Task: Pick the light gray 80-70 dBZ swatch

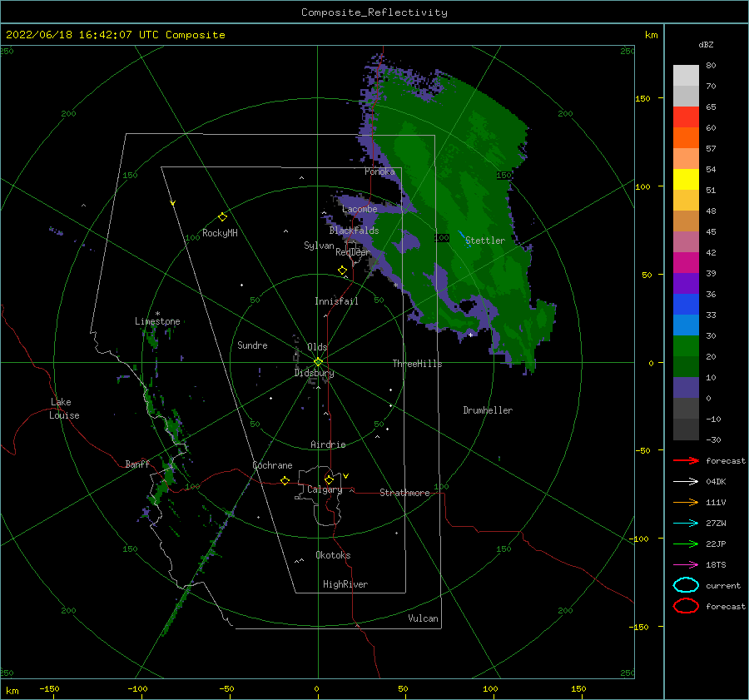Action: tap(686, 76)
